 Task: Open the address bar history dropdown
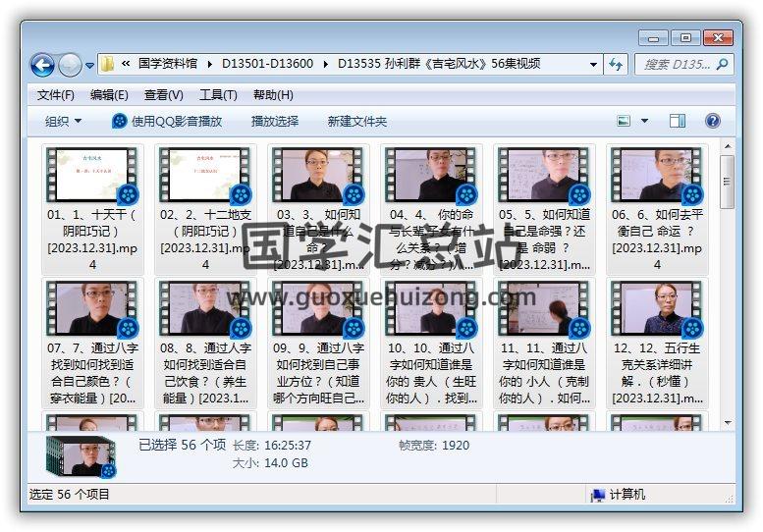pyautogui.click(x=593, y=64)
